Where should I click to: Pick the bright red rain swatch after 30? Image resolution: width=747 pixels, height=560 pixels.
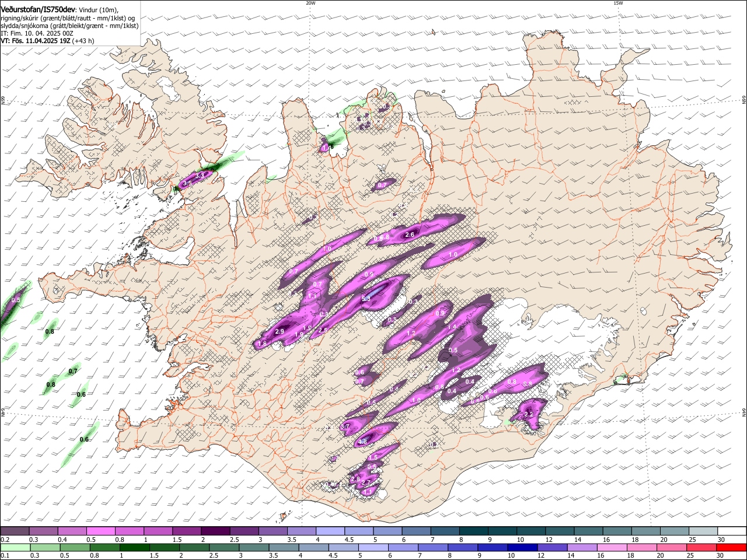pos(731,547)
